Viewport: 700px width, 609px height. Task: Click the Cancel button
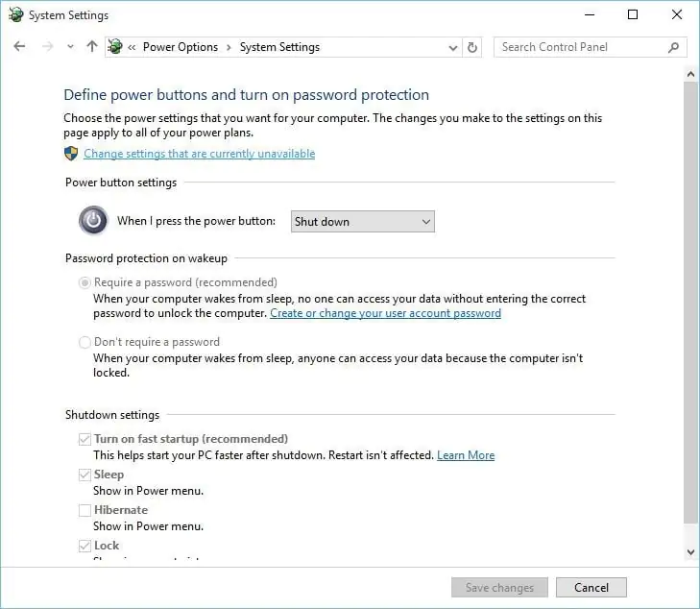coord(591,588)
